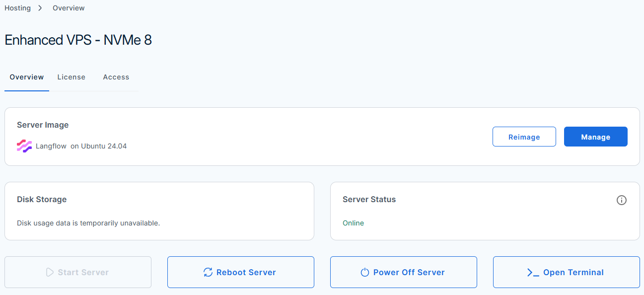Click the 'Disk Storage' card title
644x295 pixels.
pos(42,199)
